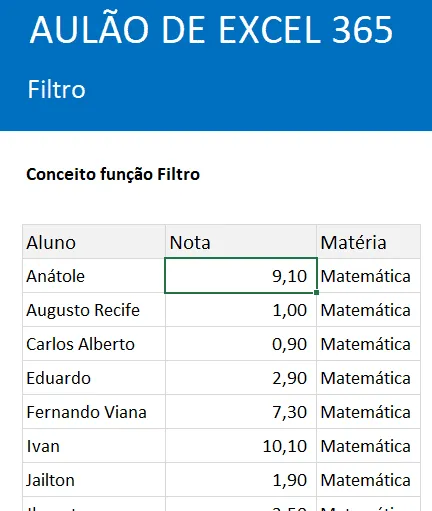Screen dimensions: 432x511
Task: Select the Matemática cell in Ivan's row
Action: 368,446
